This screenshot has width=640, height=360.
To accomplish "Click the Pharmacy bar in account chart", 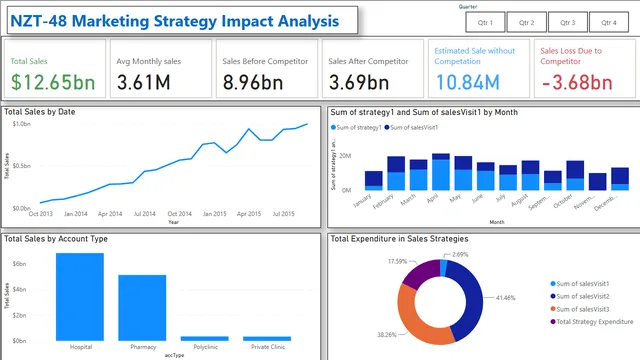I will click(142, 308).
